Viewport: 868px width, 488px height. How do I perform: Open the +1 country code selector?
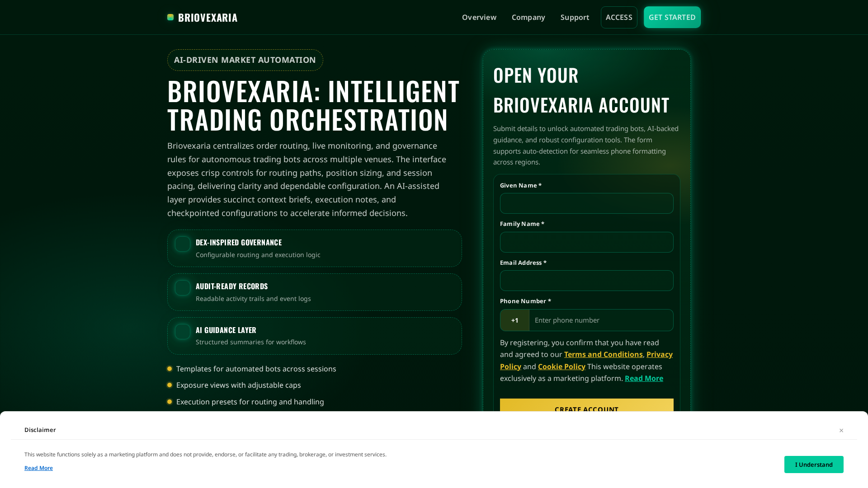(515, 320)
